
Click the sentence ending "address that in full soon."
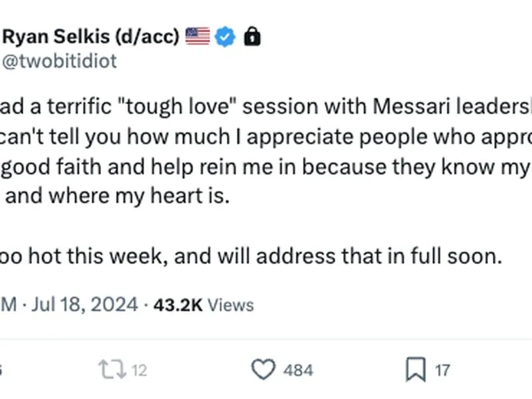coord(251,256)
